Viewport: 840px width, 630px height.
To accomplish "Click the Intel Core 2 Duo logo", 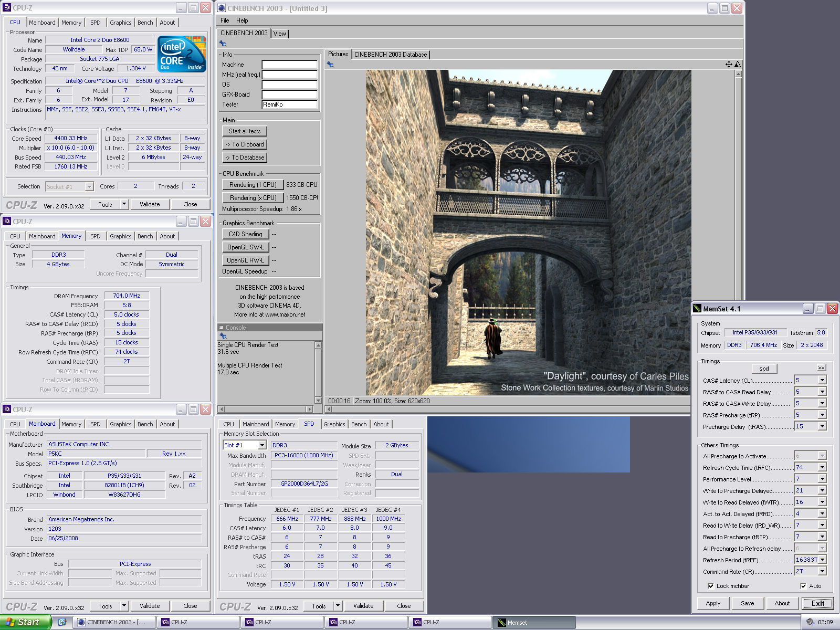I will [182, 54].
